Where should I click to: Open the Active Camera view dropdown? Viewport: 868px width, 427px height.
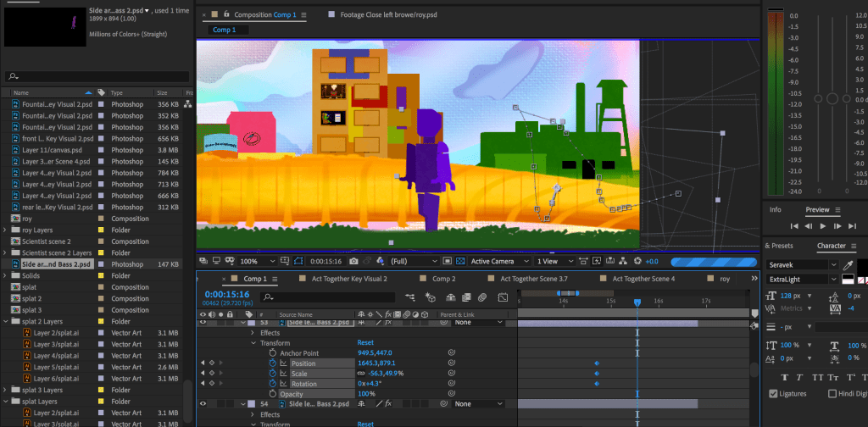497,261
